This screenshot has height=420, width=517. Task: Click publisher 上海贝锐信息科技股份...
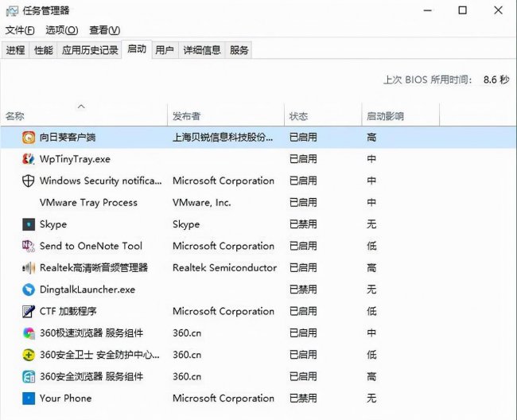(x=223, y=137)
